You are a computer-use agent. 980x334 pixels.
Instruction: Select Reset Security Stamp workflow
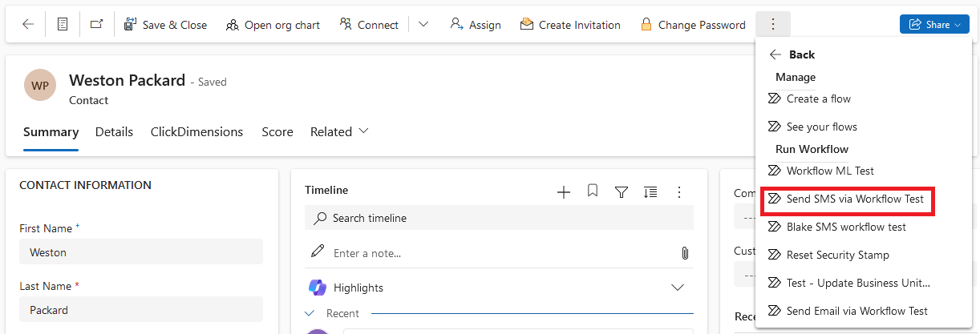point(837,255)
